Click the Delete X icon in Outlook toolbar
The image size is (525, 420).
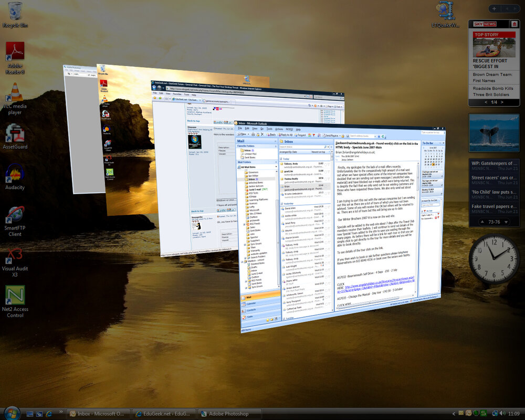(x=262, y=134)
